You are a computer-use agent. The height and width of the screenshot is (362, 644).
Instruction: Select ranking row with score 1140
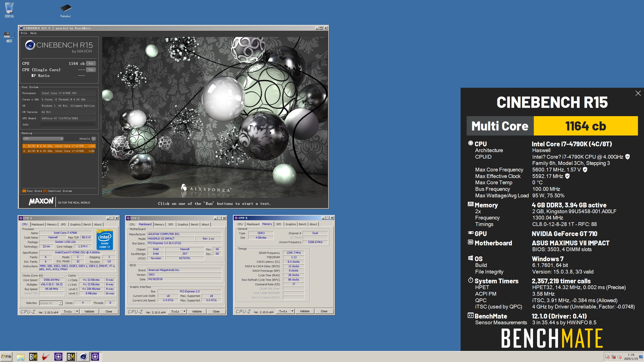click(x=59, y=151)
